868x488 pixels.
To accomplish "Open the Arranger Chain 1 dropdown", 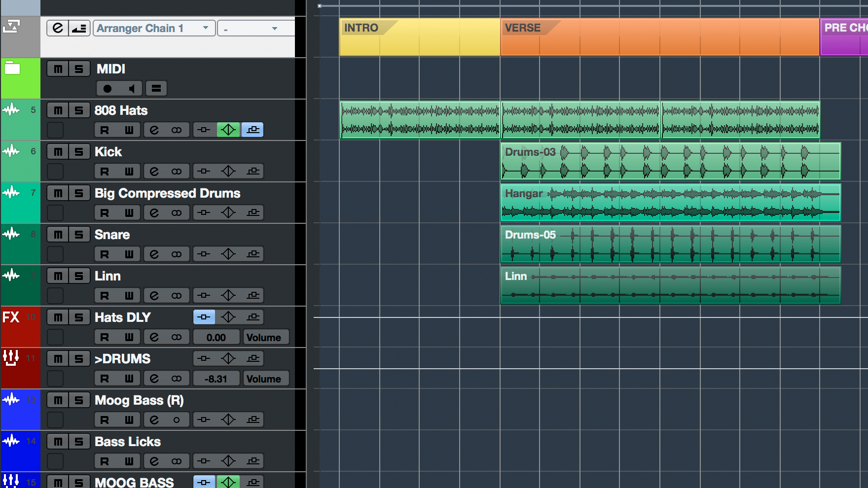I will [154, 28].
